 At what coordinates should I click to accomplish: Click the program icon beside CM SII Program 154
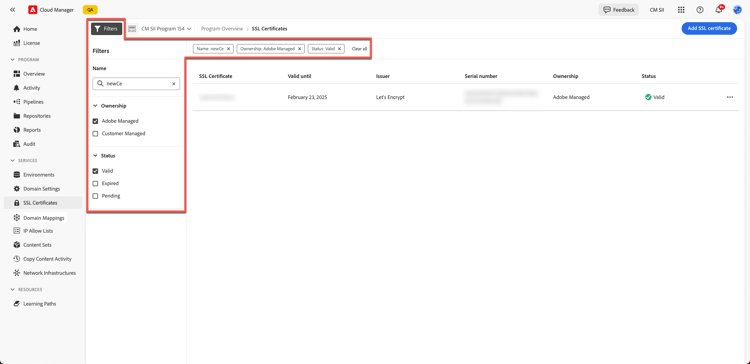(132, 29)
